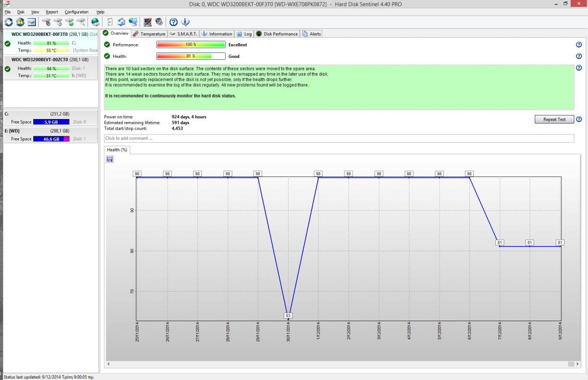Click the globe toolbar icon
The height and width of the screenshot is (380, 588).
pyautogui.click(x=95, y=22)
